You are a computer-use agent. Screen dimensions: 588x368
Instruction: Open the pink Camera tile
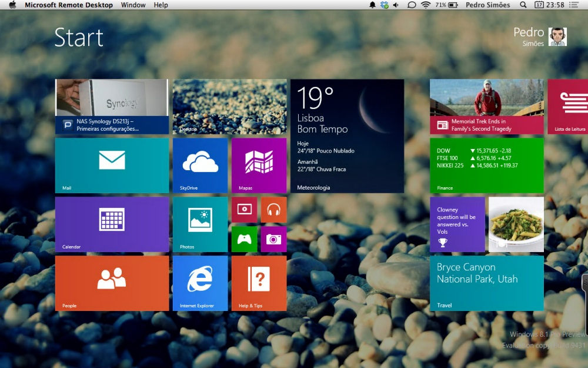[274, 239]
